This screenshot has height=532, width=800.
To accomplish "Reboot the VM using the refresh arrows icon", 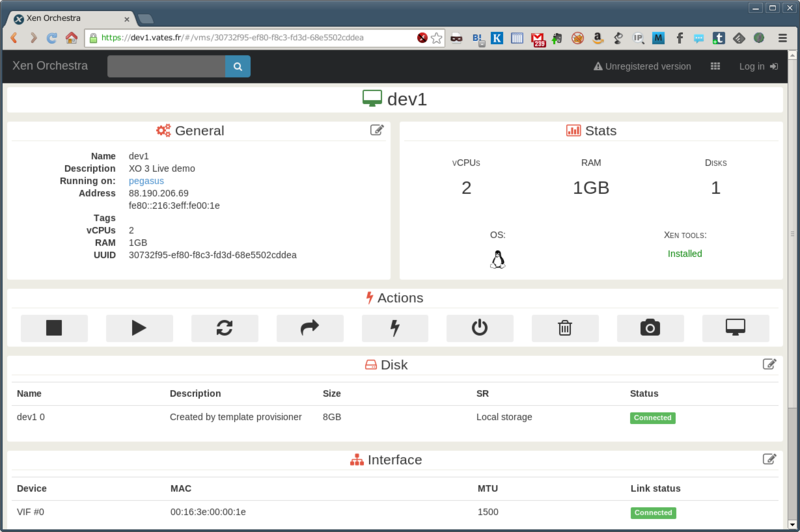I will pyautogui.click(x=224, y=328).
